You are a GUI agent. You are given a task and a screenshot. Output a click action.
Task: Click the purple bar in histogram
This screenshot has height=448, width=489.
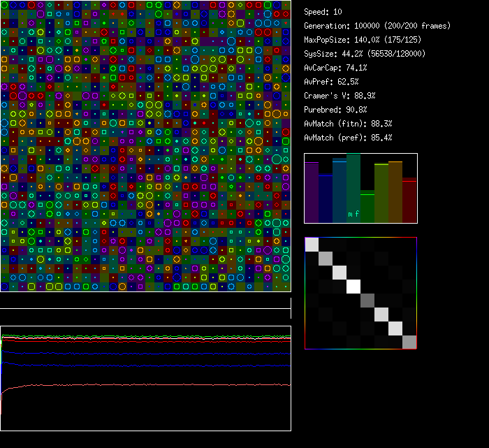(x=312, y=192)
